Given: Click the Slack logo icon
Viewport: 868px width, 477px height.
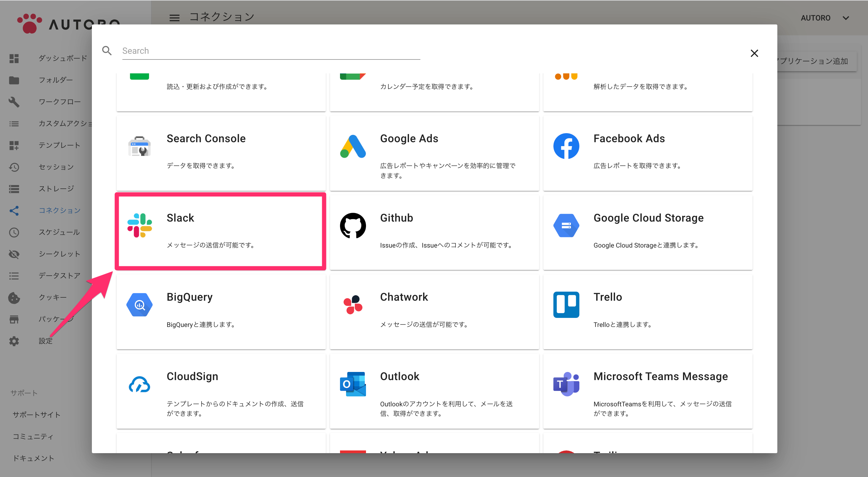Looking at the screenshot, I should [140, 225].
